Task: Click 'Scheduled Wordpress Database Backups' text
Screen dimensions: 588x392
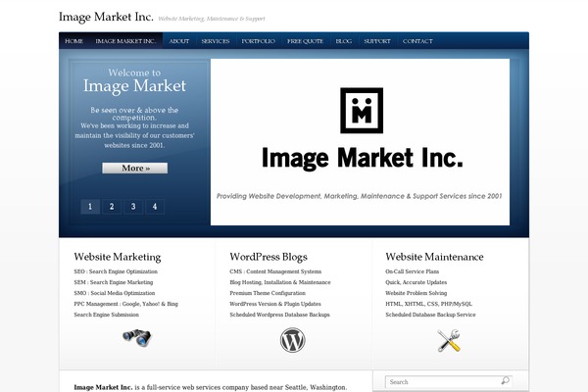Action: click(279, 315)
